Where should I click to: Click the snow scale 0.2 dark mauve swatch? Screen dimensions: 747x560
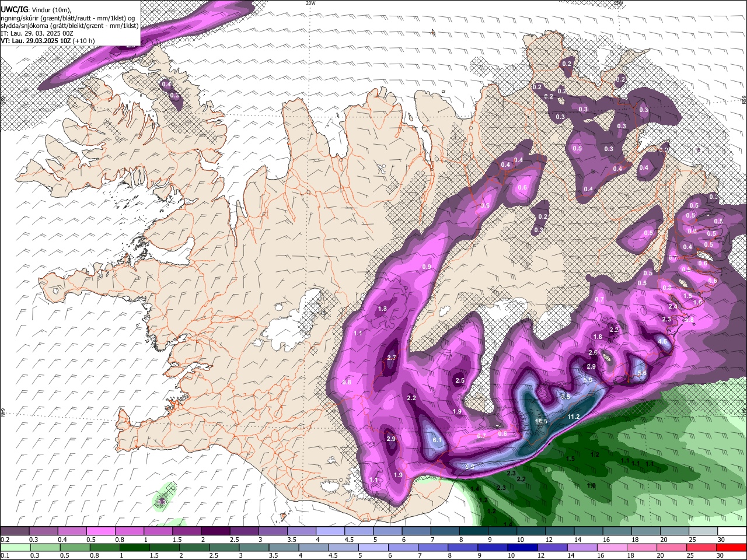pyautogui.click(x=15, y=531)
